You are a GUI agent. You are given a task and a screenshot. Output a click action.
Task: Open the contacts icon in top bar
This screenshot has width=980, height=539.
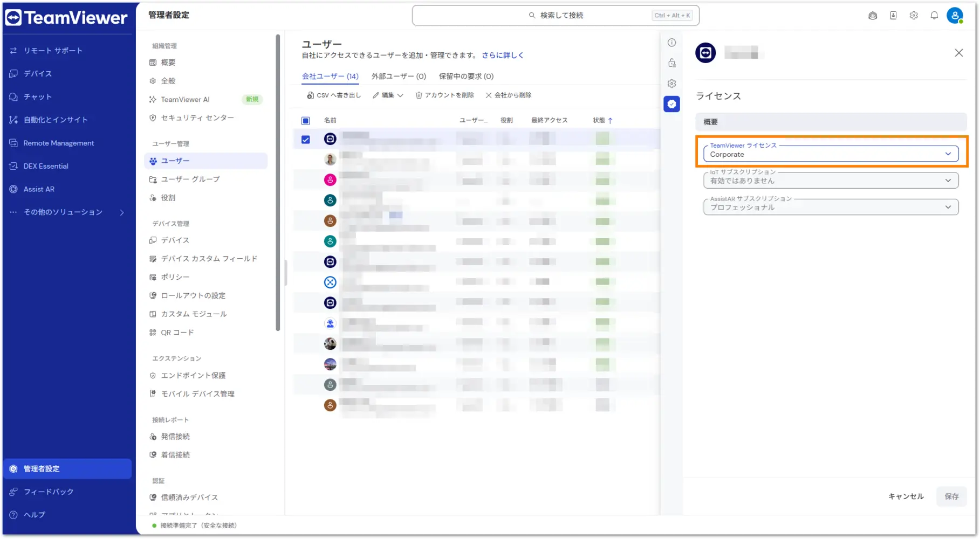tap(893, 16)
